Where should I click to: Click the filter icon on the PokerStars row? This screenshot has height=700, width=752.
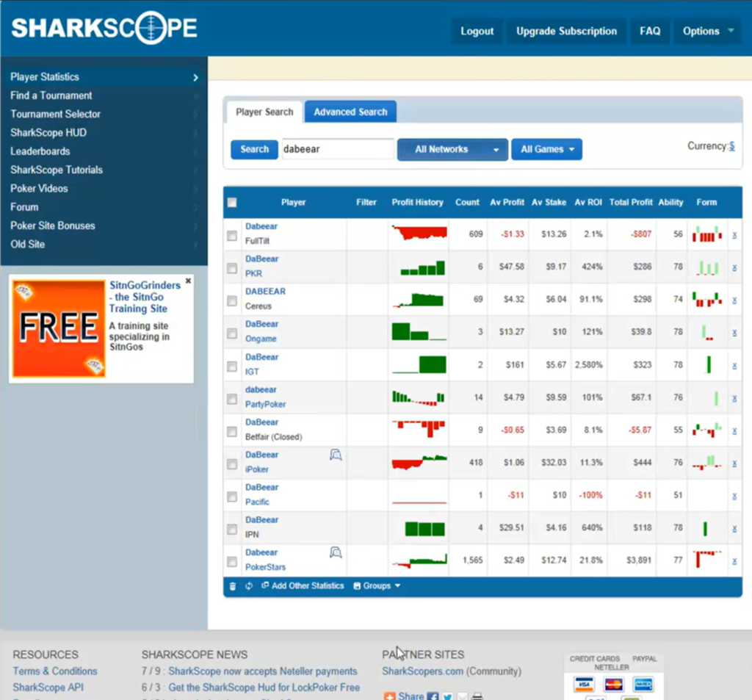click(x=336, y=552)
